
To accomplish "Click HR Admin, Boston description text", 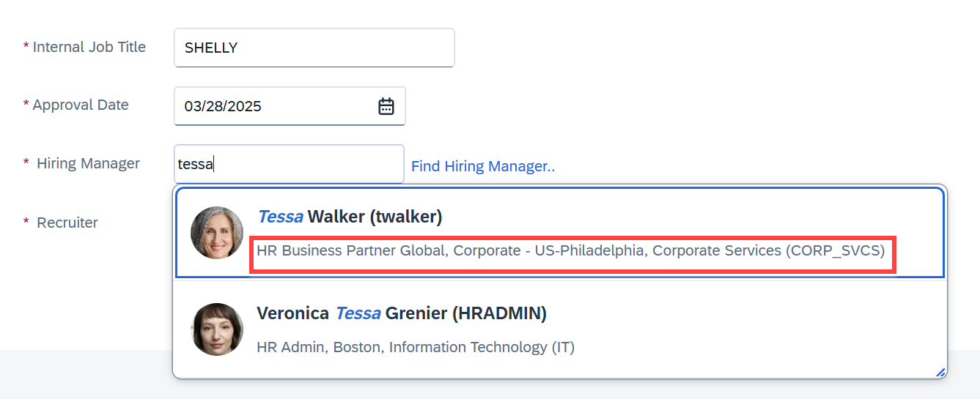I will [x=416, y=347].
